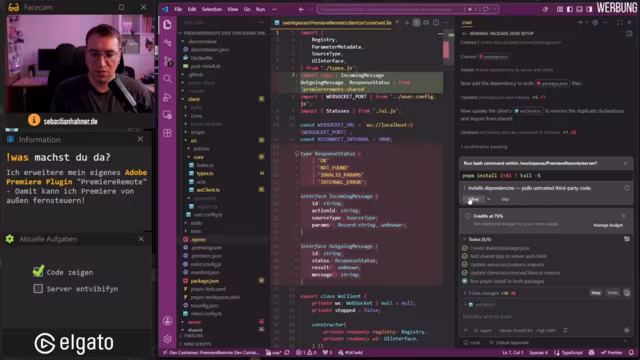Open the View menu
Screen dimensions: 640x360
[233, 9]
